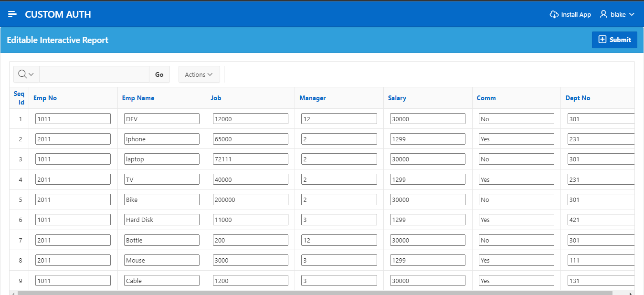Edit Emp Name field containing Cable
Viewport: 644px width, 295px height.
coord(161,281)
